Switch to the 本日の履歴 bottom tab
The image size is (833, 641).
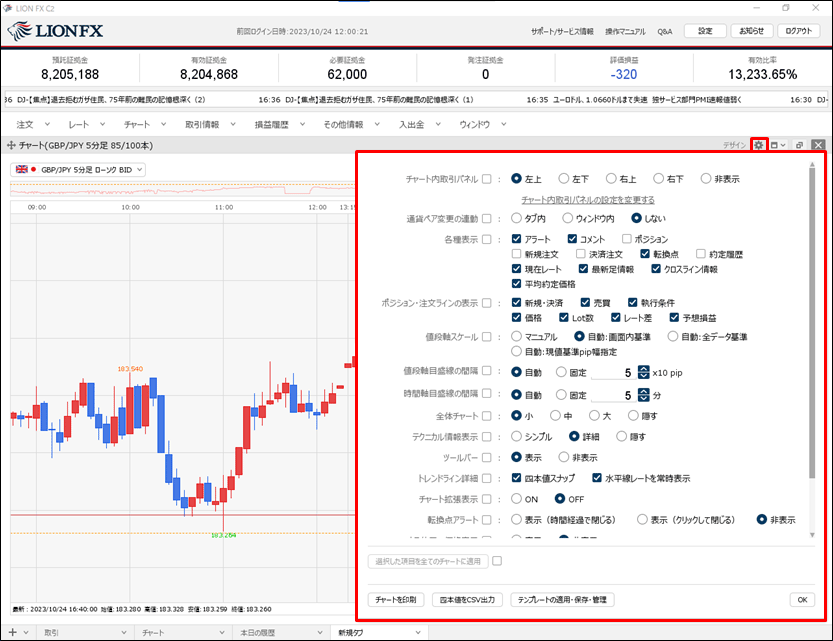(280, 633)
